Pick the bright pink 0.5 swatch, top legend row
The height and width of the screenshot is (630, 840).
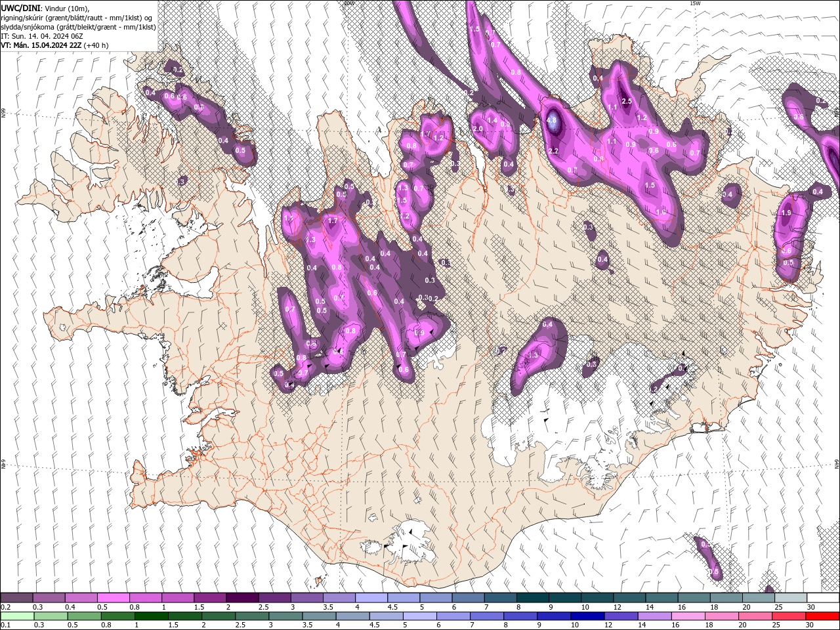[x=113, y=598]
